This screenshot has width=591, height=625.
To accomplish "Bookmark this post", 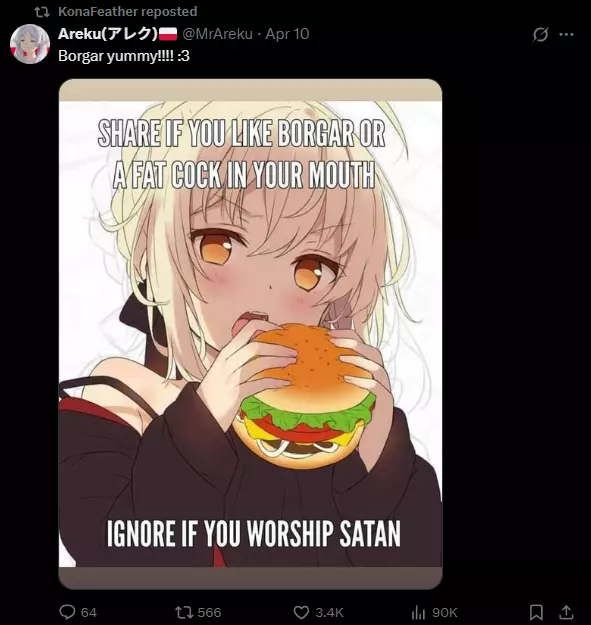I will 536,612.
